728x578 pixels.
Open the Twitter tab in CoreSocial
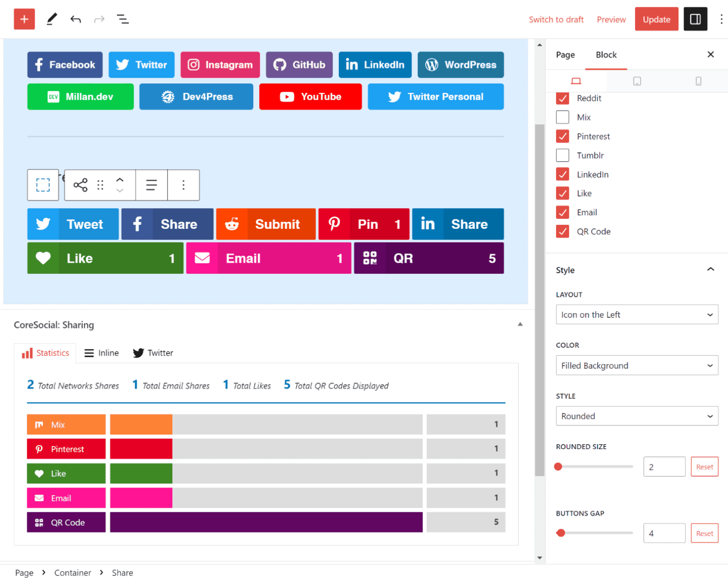[153, 353]
